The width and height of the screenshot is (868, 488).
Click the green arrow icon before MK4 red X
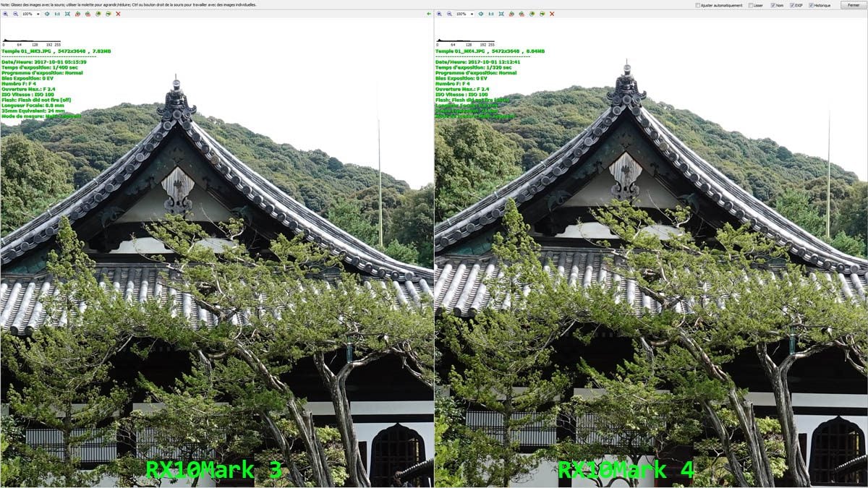542,14
